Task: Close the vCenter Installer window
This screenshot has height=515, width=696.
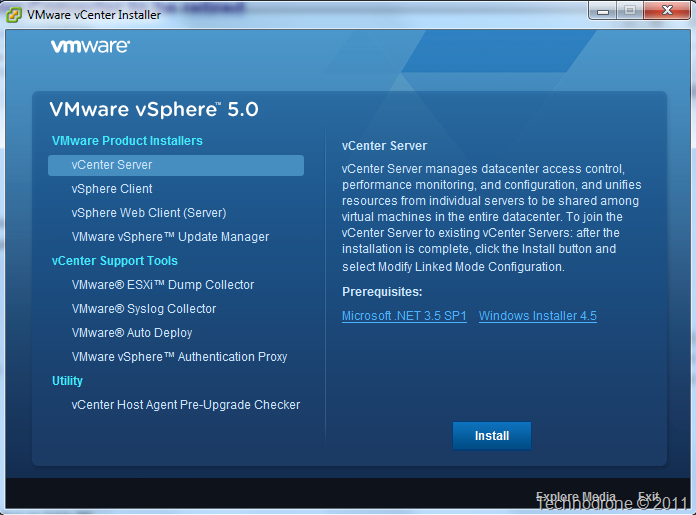Action: tap(667, 11)
